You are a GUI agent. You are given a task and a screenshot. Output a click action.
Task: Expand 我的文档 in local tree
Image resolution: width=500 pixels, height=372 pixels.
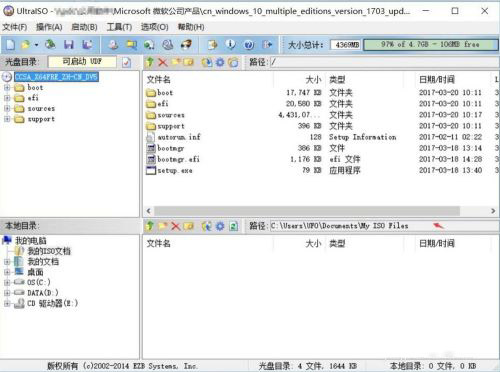coord(7,262)
